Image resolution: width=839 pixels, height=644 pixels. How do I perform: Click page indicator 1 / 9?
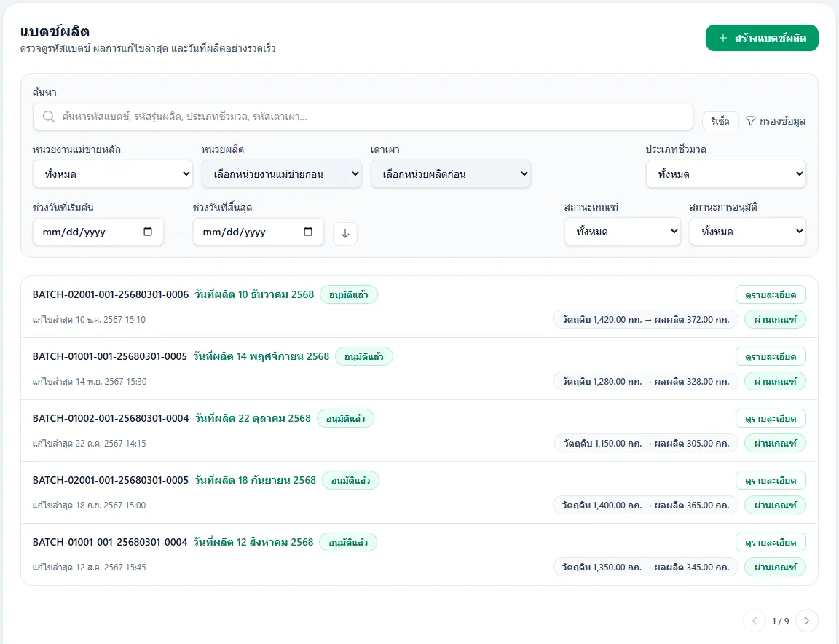(x=780, y=621)
